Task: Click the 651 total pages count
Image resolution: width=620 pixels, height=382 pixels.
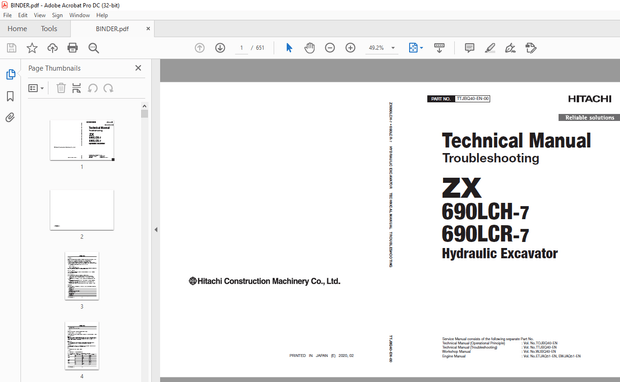Action: (260, 48)
